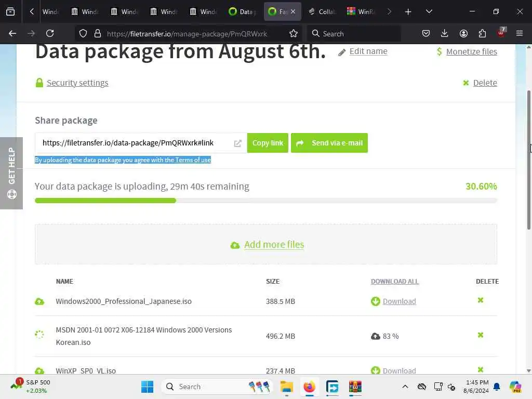The height and width of the screenshot is (399, 532).
Task: Expand the list all tabs dropdown
Action: [x=429, y=11]
